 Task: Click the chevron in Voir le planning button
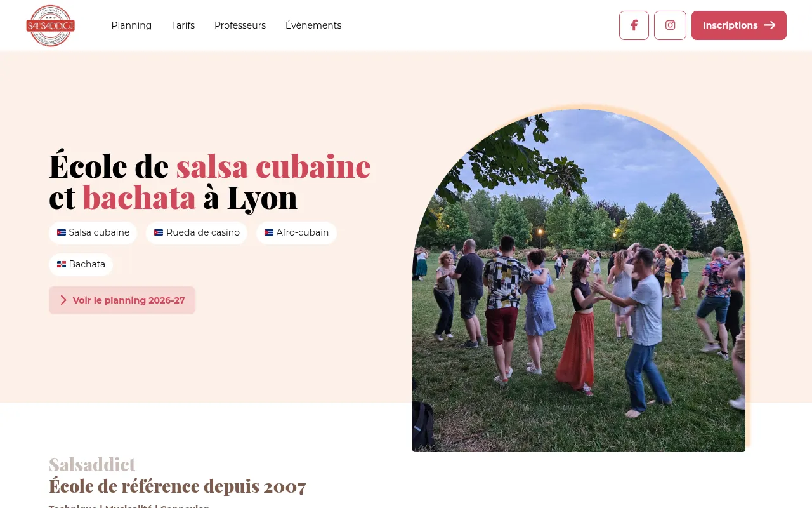pyautogui.click(x=63, y=300)
